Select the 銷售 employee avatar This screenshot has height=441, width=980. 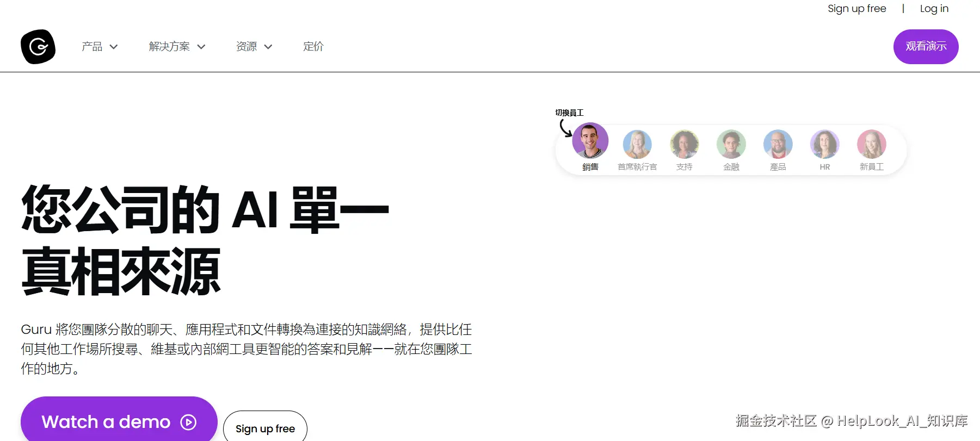tap(590, 140)
